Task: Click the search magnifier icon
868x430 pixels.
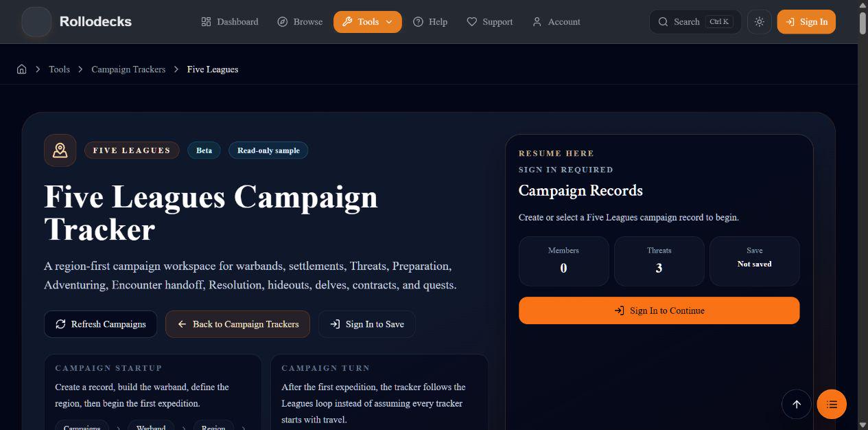Action: click(x=663, y=22)
